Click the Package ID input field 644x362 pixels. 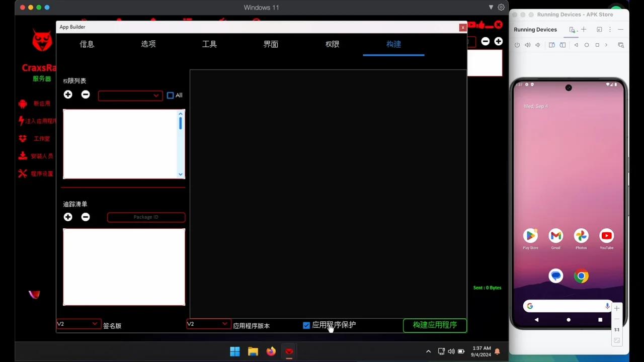pos(146,217)
